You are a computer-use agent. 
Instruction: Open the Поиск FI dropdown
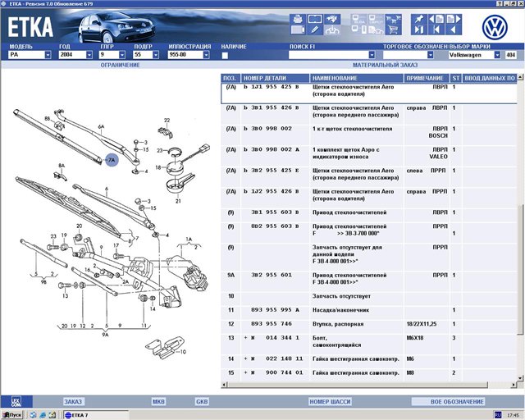point(372,55)
